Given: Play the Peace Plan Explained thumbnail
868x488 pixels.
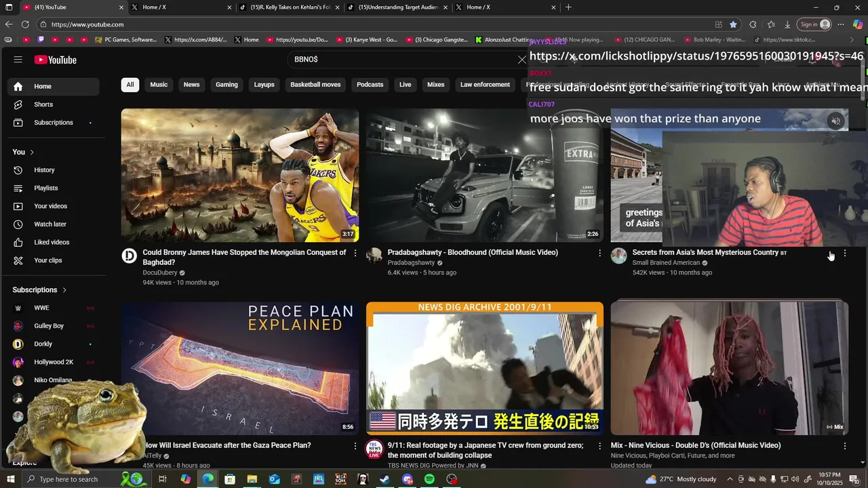Looking at the screenshot, I should 240,368.
